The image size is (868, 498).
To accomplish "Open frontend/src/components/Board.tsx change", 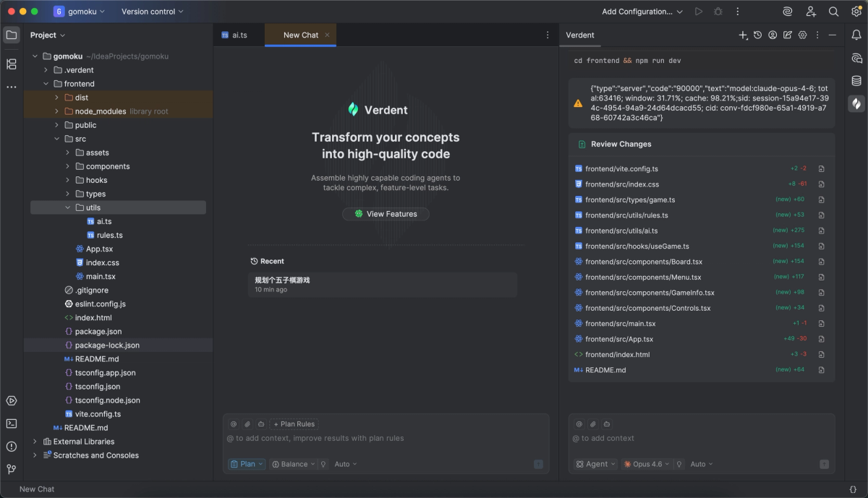I will pyautogui.click(x=644, y=262).
